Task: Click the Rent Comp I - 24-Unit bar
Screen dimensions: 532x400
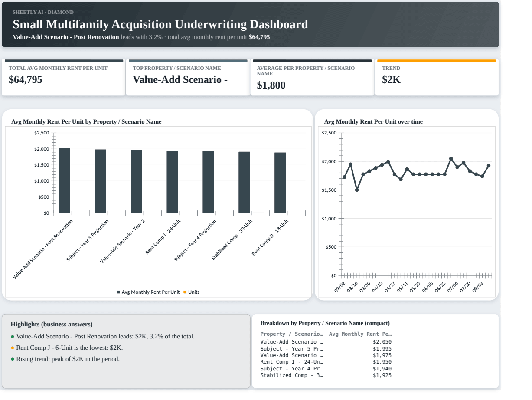Action: (x=173, y=182)
